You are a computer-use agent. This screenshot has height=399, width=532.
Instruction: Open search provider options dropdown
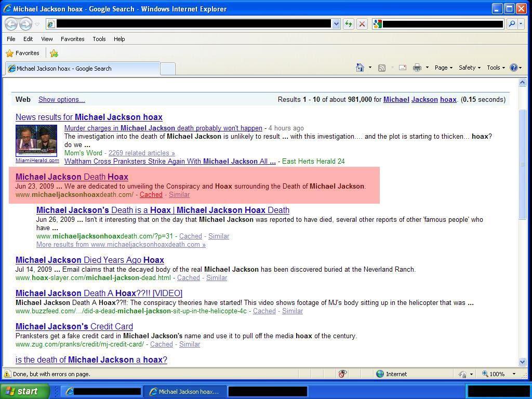[x=521, y=24]
